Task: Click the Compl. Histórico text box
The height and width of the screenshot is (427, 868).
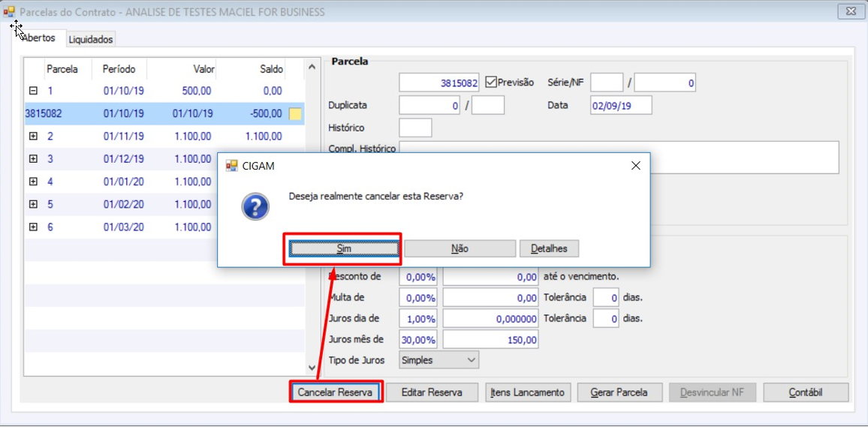Action: pyautogui.click(x=619, y=157)
